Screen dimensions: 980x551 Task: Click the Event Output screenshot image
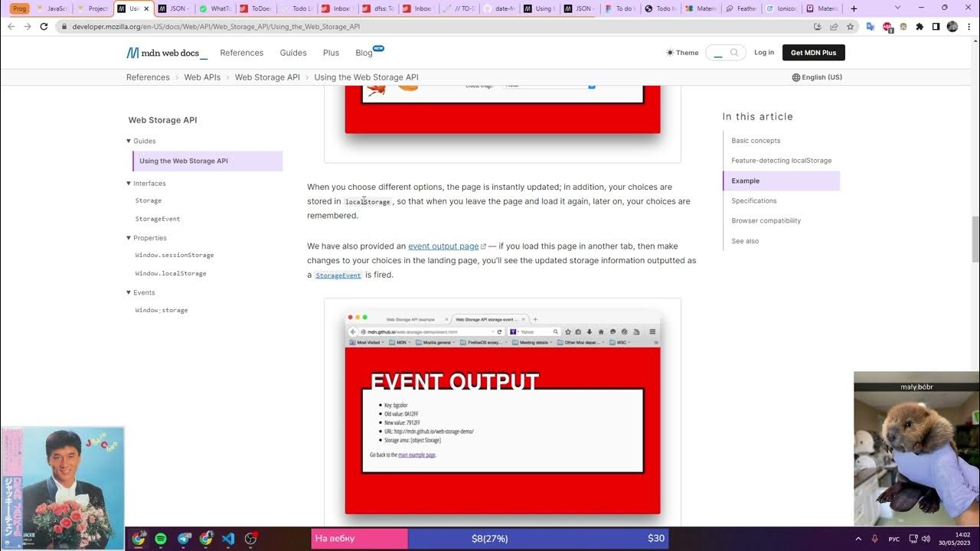502,413
